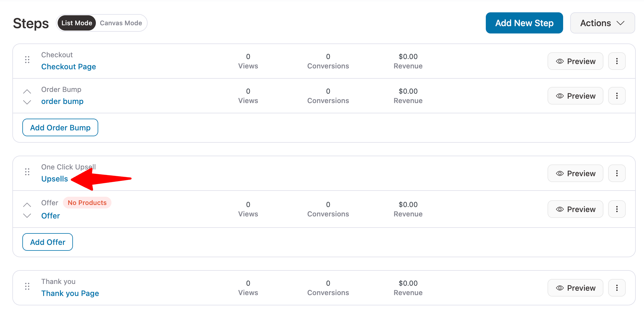This screenshot has width=644, height=323.
Task: Expand the Actions dropdown
Action: tap(602, 23)
